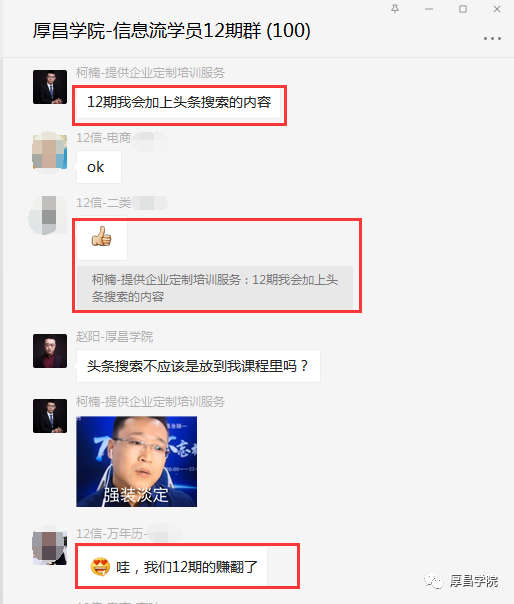Pin the chat window on top
Screen dimensions: 514x604
(395, 9)
